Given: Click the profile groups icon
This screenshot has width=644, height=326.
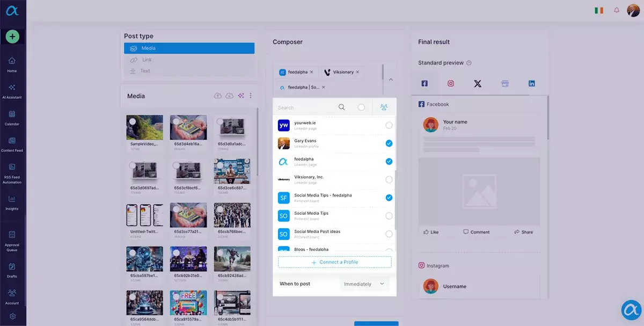Looking at the screenshot, I should point(384,107).
